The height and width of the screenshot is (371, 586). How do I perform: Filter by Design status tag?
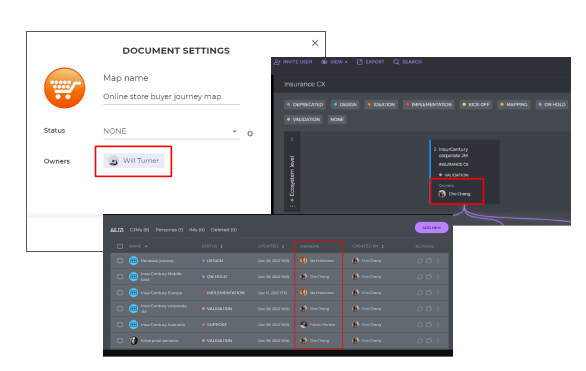click(x=345, y=105)
